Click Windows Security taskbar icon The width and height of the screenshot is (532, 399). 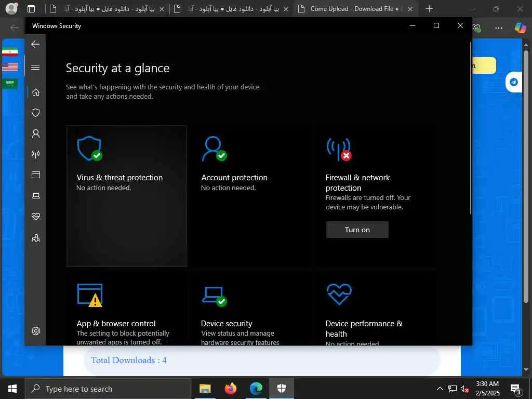282,389
